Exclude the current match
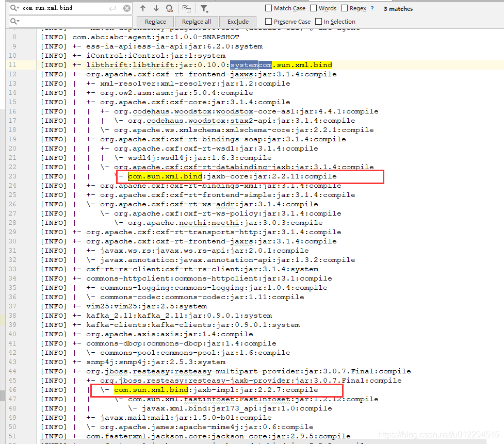Image resolution: width=504 pixels, height=444 pixels. coord(237,22)
